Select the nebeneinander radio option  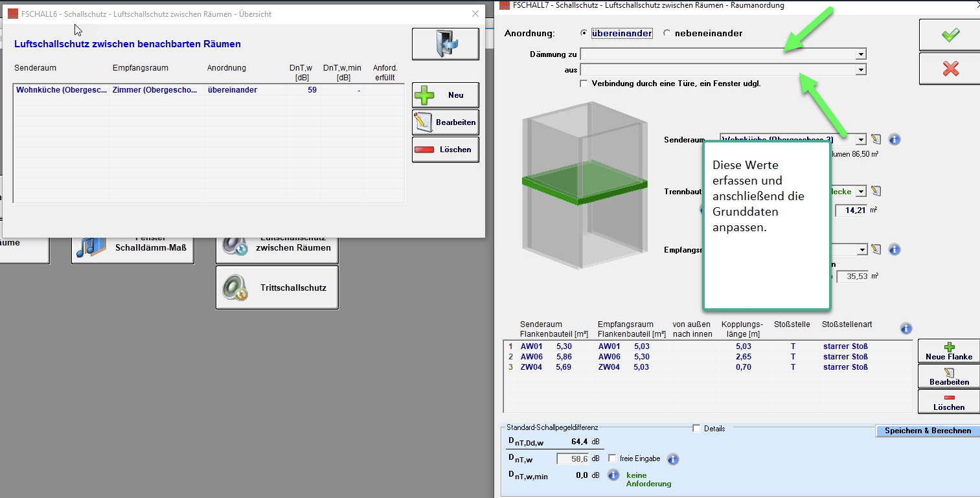[667, 34]
